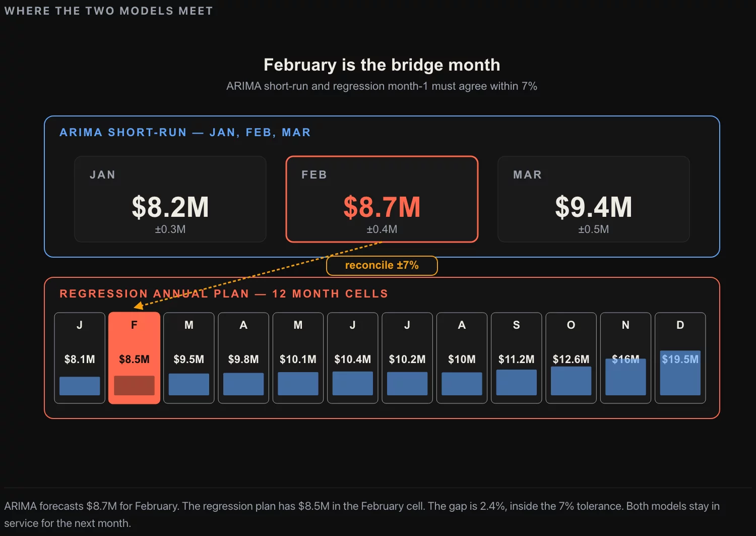Click the reconcile ±7% label
The width and height of the screenshot is (756, 536).
pos(382,265)
